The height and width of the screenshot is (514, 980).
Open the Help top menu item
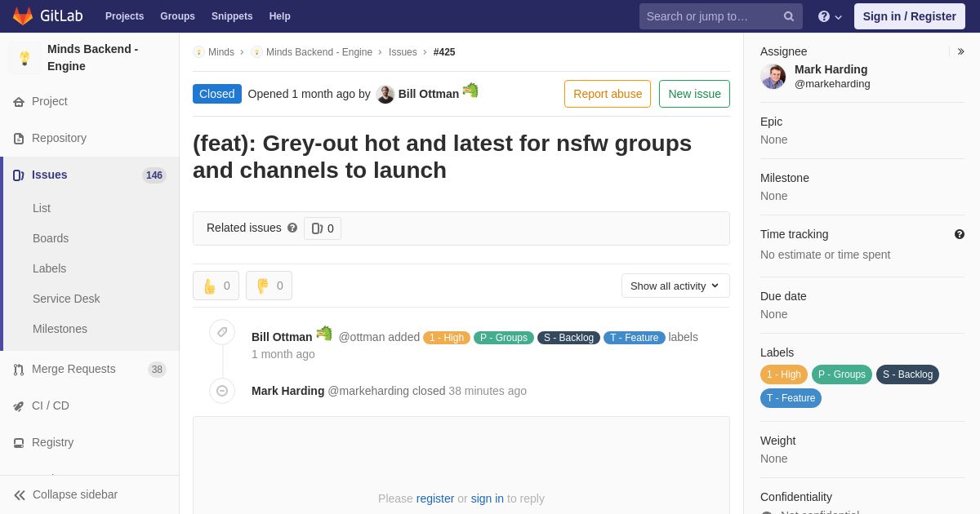280,16
